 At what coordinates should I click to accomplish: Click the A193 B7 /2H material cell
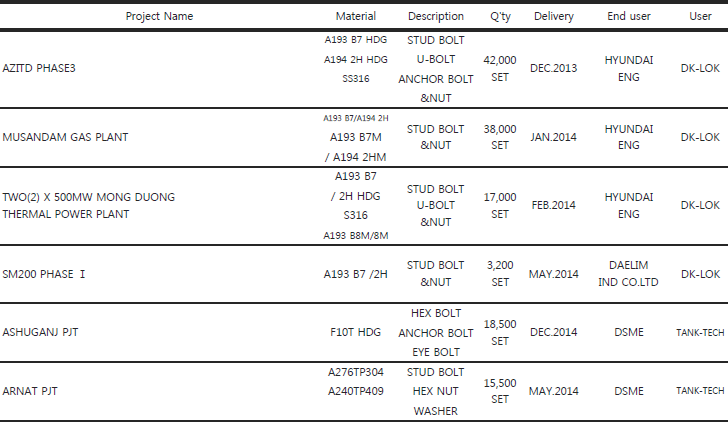pyautogui.click(x=356, y=274)
